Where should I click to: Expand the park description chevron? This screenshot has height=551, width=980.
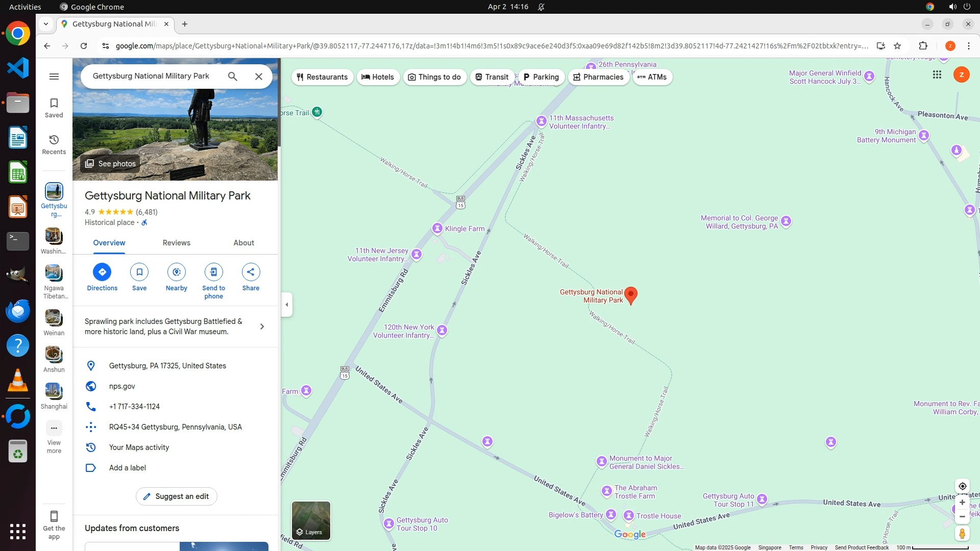click(262, 327)
